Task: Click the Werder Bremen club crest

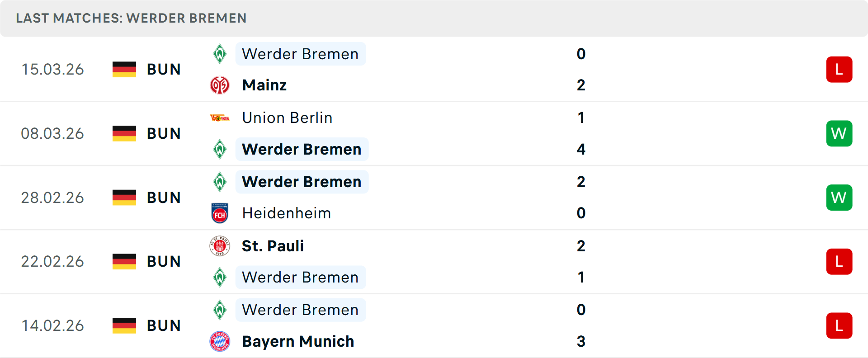Action: click(x=220, y=54)
